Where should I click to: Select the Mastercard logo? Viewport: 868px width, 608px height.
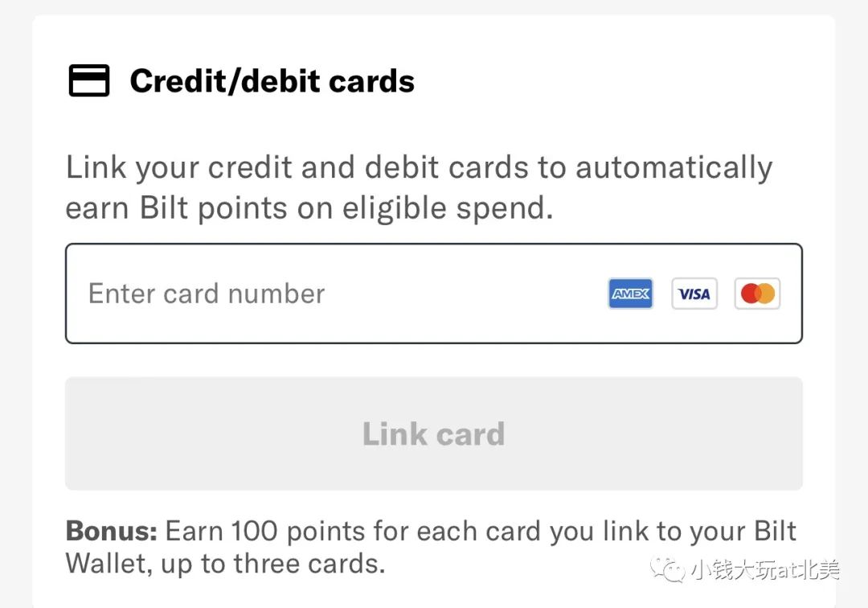click(757, 294)
